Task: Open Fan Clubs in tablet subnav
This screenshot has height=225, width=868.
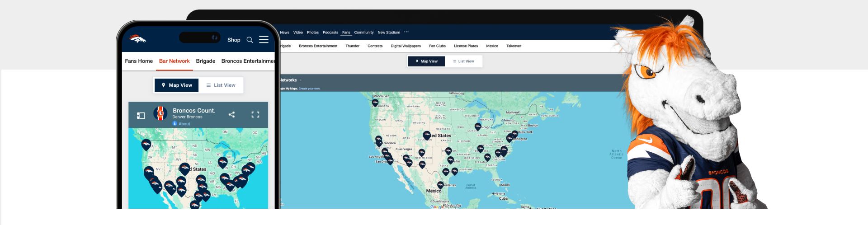Action: [x=438, y=46]
